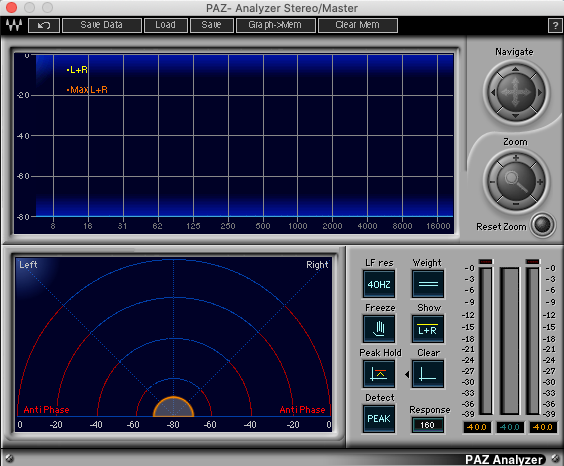Viewport: 564px width, 466px height.
Task: Click the Clear Mem button
Action: pos(358,25)
